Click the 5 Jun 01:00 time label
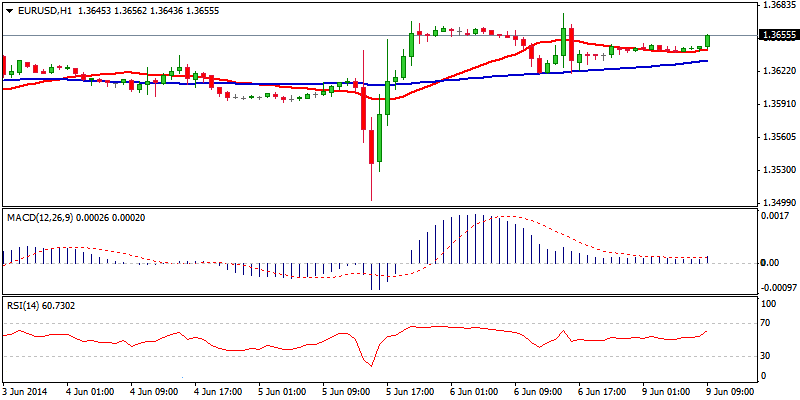The width and height of the screenshot is (800, 400). 283,392
